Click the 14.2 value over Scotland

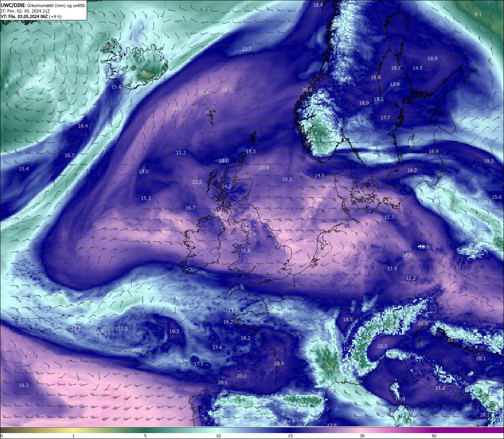[x=226, y=187]
